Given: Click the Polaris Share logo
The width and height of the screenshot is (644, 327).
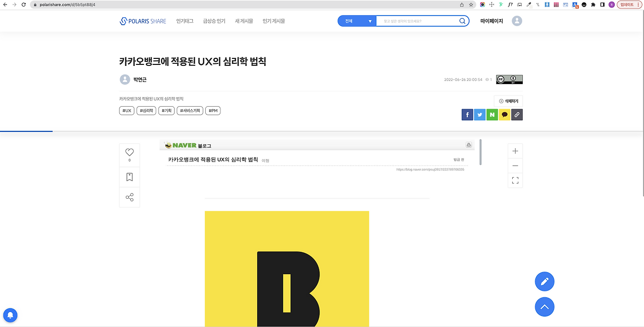Looking at the screenshot, I should click(142, 21).
